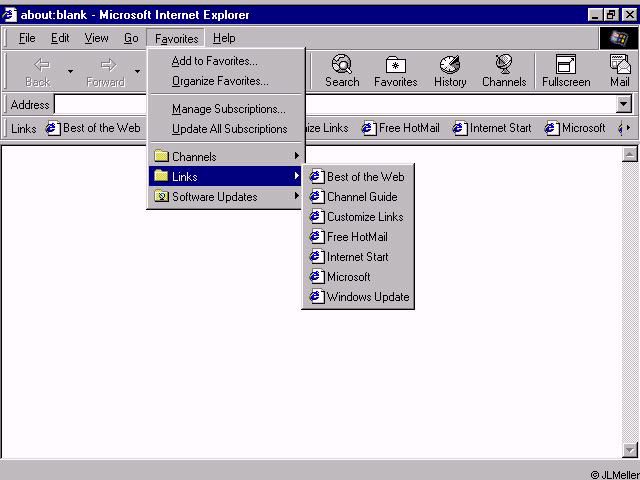Click inside the Address input field

(335, 104)
